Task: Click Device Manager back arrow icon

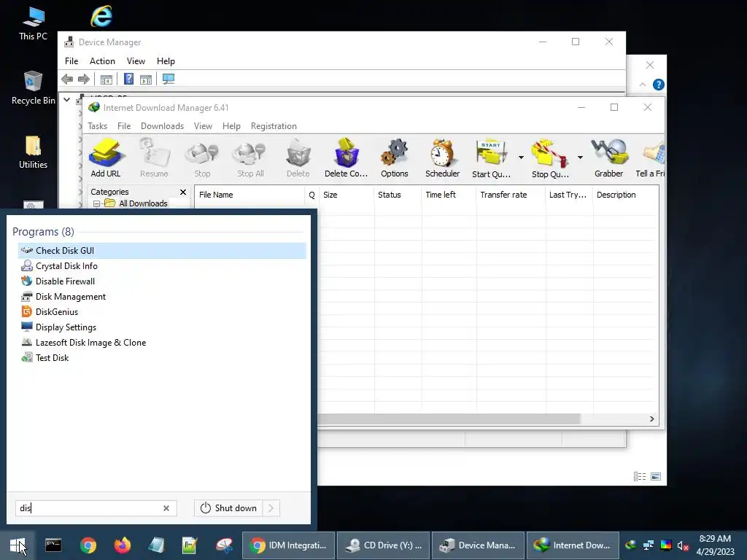Action: [x=67, y=79]
